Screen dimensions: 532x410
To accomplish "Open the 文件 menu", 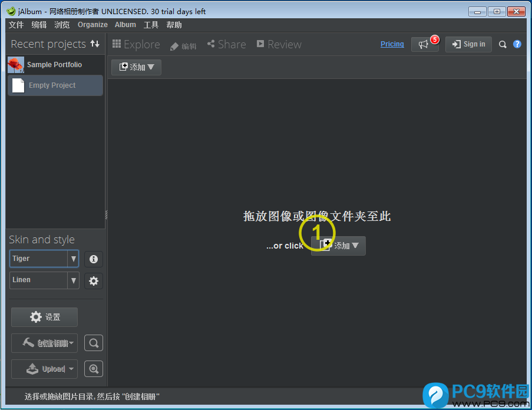I will (x=16, y=25).
